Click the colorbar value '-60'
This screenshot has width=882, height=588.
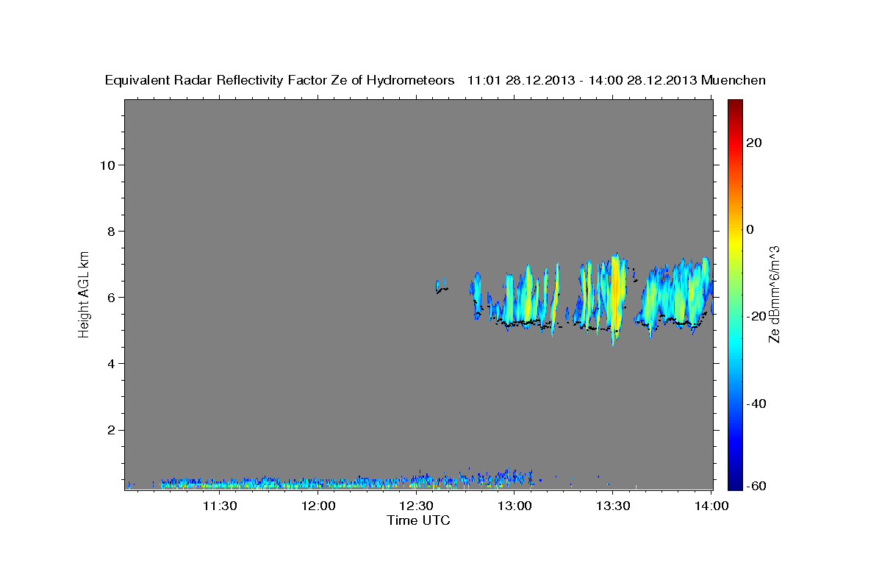coord(756,487)
